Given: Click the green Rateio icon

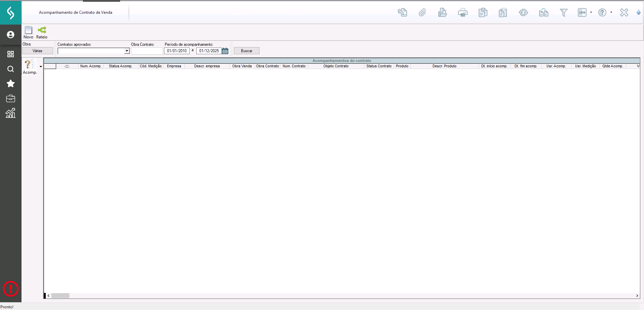Looking at the screenshot, I should click(x=42, y=30).
